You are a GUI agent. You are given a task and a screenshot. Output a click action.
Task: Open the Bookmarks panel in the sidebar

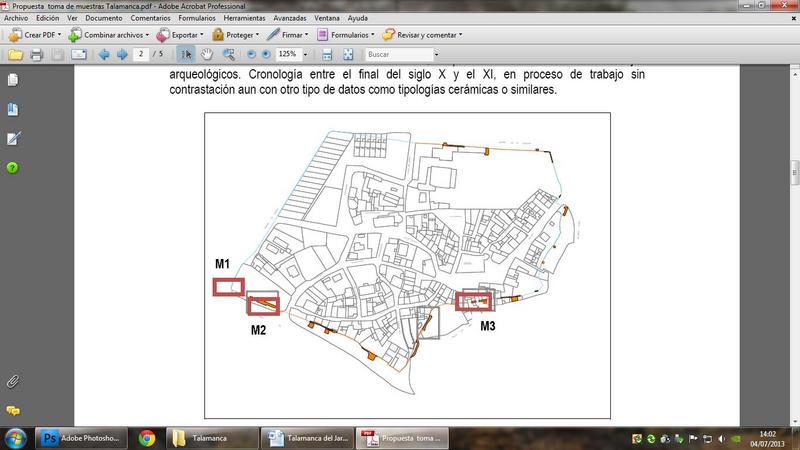13,109
